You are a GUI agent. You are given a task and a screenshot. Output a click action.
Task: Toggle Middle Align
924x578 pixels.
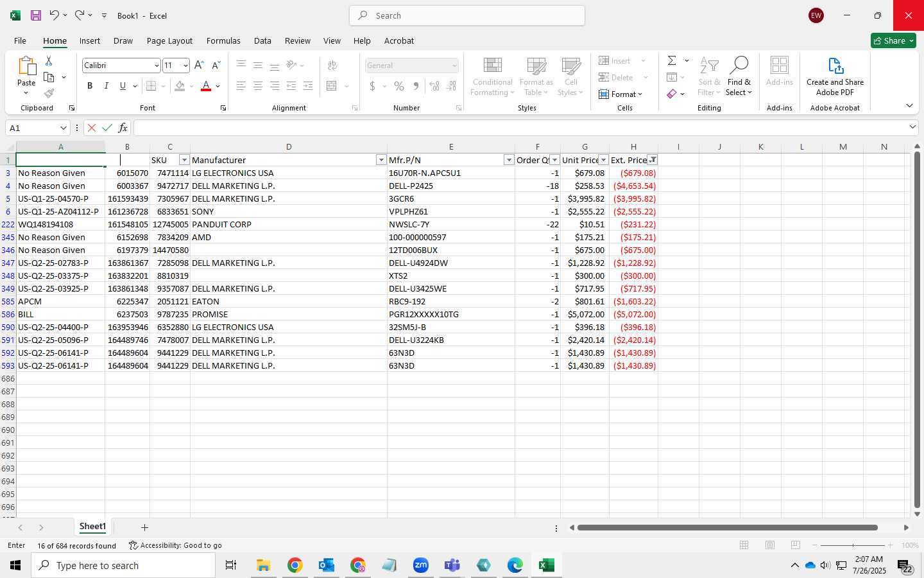click(x=258, y=65)
